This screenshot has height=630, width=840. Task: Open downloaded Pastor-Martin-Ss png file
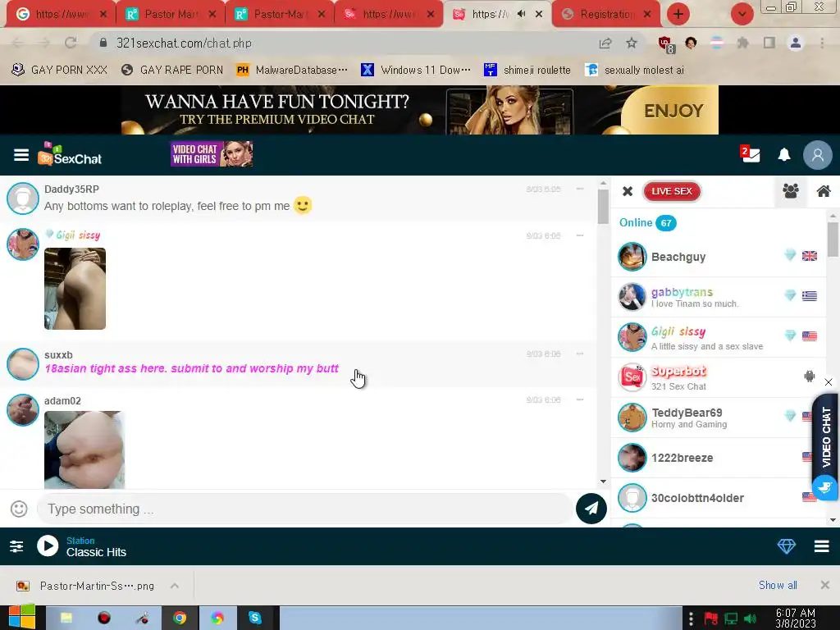(x=87, y=586)
